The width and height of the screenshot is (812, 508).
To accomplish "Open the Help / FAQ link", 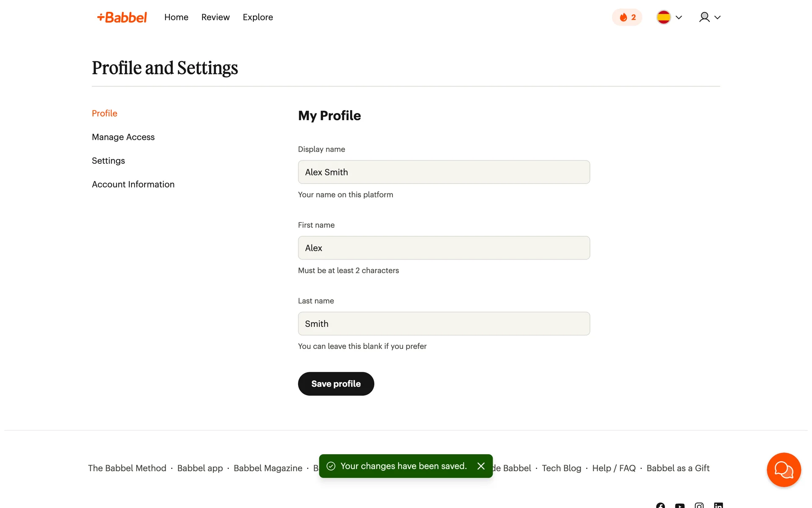I will 614,468.
